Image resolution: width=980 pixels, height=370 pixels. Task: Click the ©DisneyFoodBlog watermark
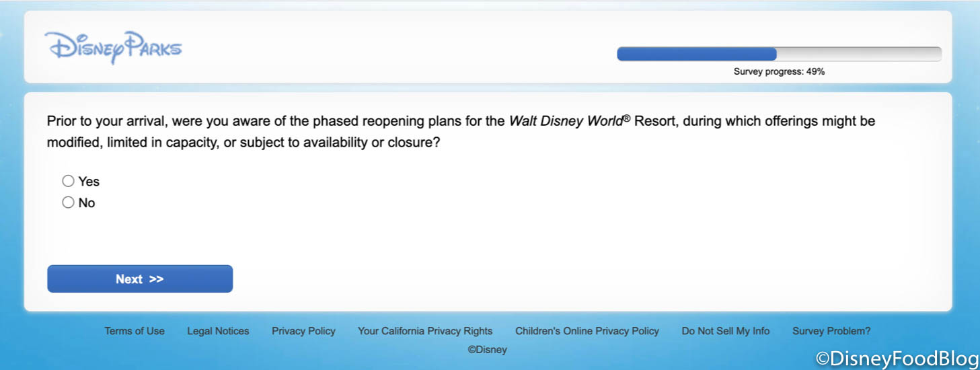point(897,359)
